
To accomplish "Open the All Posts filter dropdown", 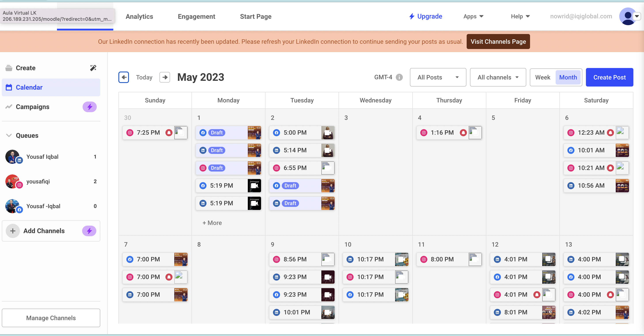I will tap(438, 77).
